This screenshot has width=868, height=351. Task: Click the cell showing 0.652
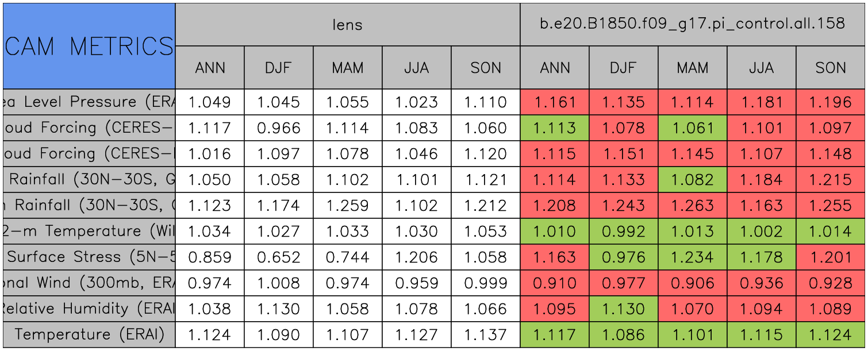(x=278, y=257)
